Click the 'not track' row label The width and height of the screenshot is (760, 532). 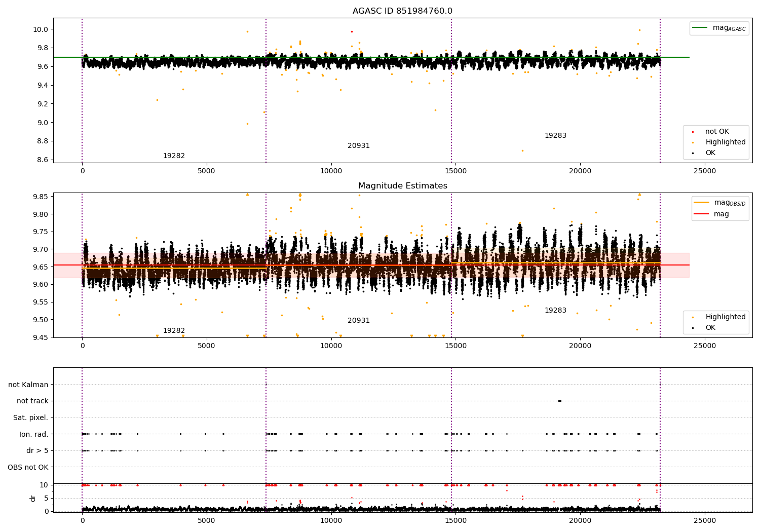(32, 401)
